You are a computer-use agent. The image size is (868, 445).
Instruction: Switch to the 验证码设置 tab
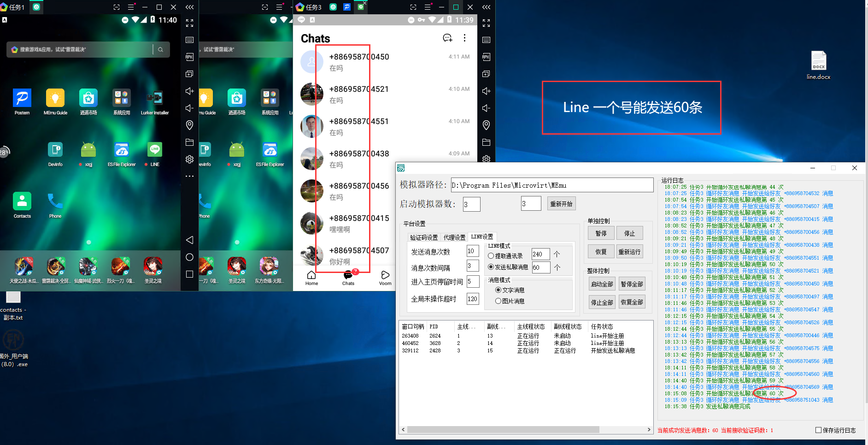(424, 237)
